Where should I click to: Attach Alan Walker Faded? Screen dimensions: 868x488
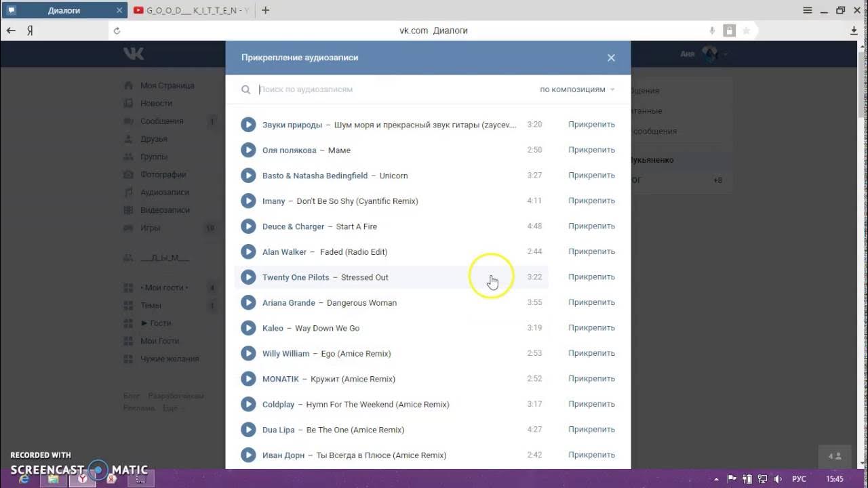pos(591,251)
